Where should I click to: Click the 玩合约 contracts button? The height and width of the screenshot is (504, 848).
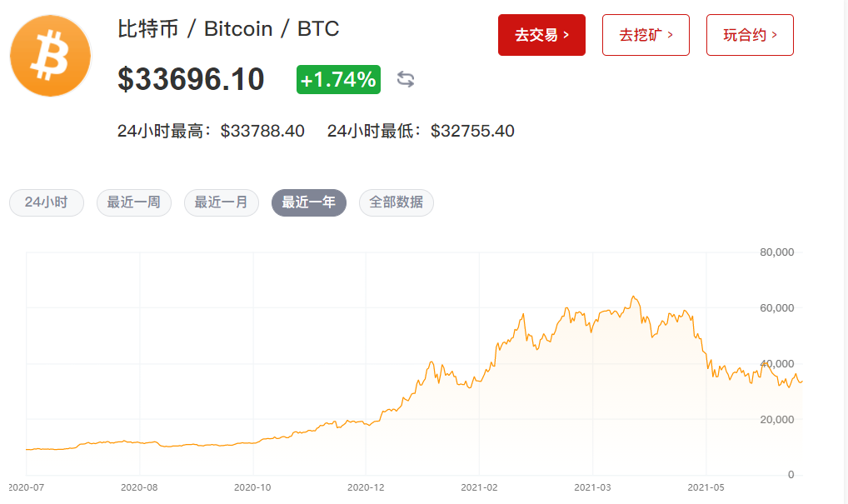[750, 35]
